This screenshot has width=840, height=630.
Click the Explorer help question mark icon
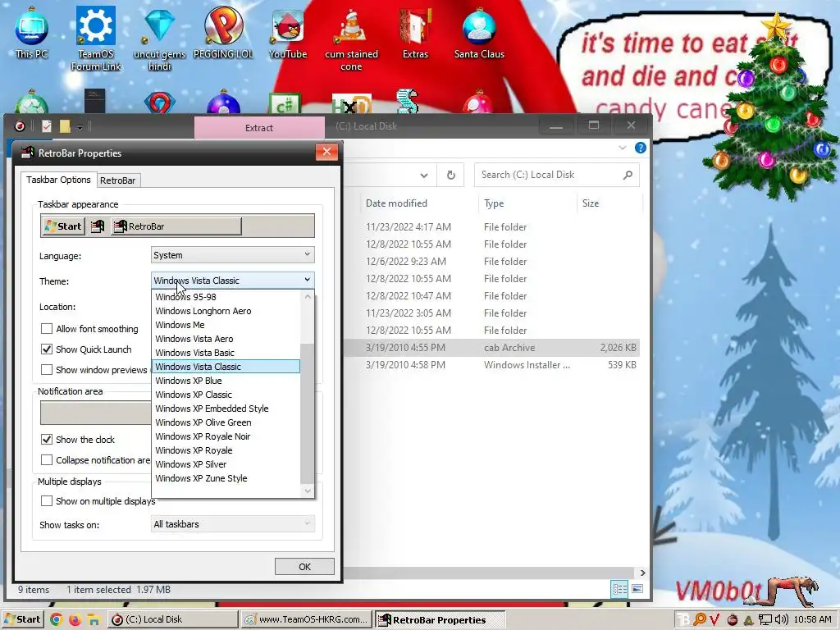pyautogui.click(x=640, y=148)
